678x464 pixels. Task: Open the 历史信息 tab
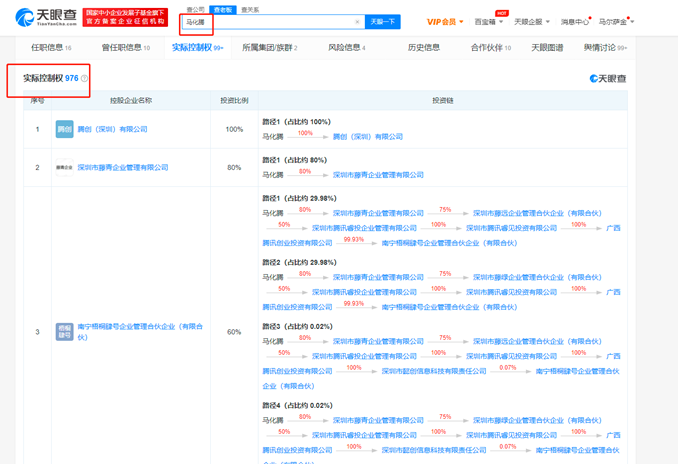click(423, 47)
